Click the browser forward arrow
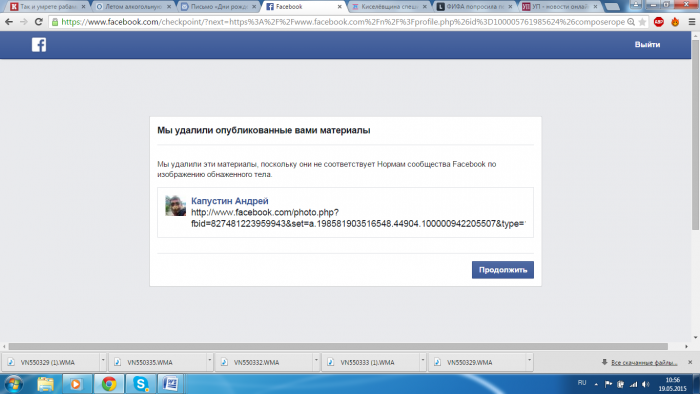The width and height of the screenshot is (700, 394). 24,22
